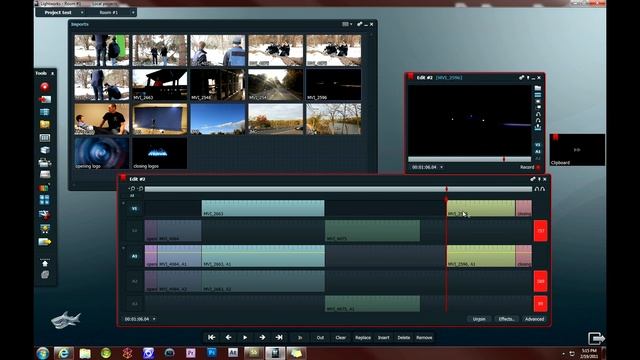Viewport: 640px width, 360px height.
Task: Open the Room #1 dropdown arrow
Action: pos(133,13)
